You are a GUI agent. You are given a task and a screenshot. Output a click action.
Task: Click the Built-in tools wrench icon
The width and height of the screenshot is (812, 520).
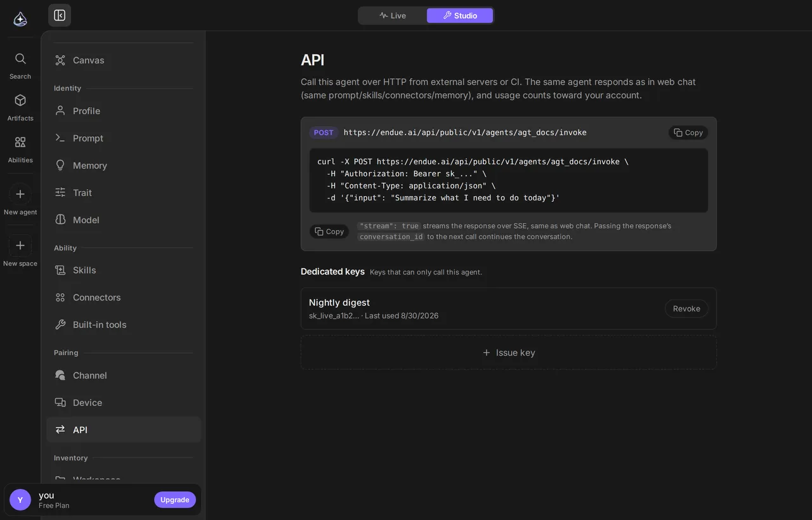point(60,325)
